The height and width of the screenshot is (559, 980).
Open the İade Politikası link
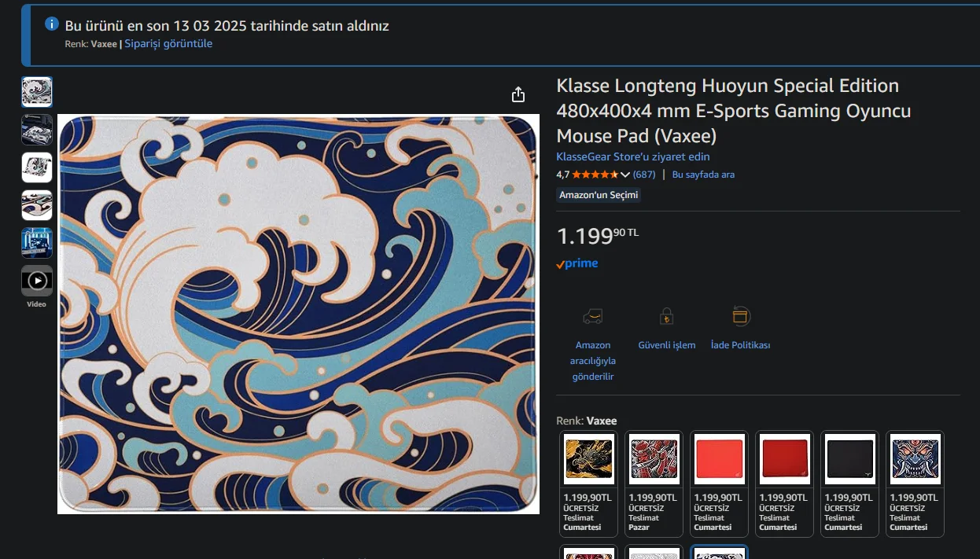pos(740,345)
